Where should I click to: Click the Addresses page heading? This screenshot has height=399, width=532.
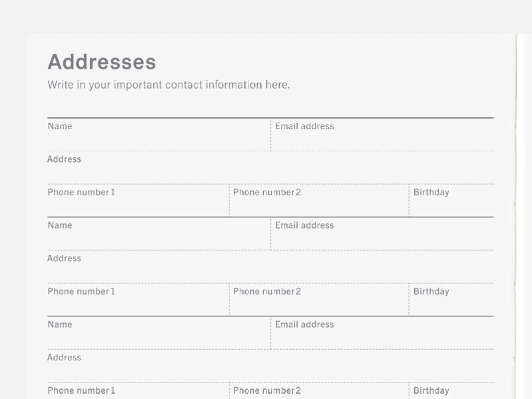point(102,62)
